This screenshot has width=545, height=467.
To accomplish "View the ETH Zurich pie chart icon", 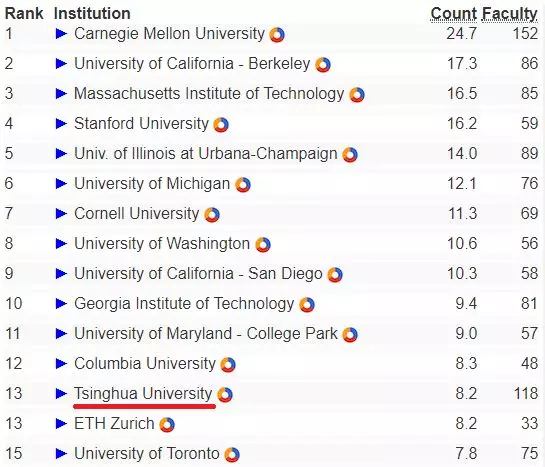I will pos(167,425).
